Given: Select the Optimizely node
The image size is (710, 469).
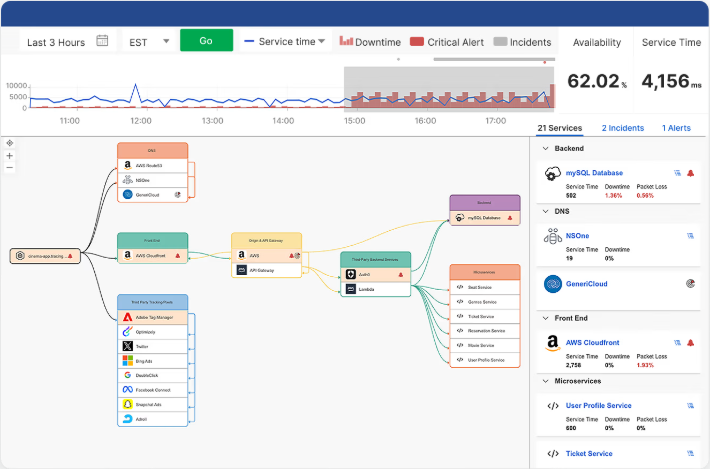Looking at the screenshot, I should tap(153, 332).
